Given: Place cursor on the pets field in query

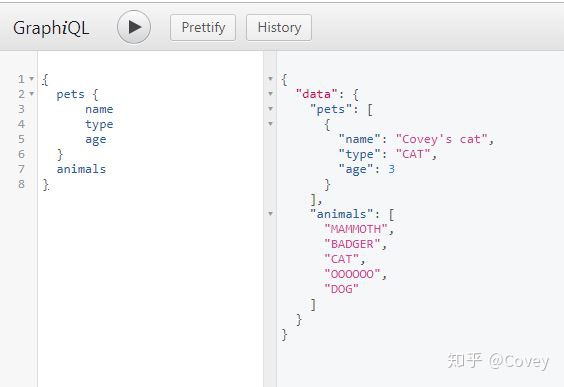Looking at the screenshot, I should [x=70, y=94].
